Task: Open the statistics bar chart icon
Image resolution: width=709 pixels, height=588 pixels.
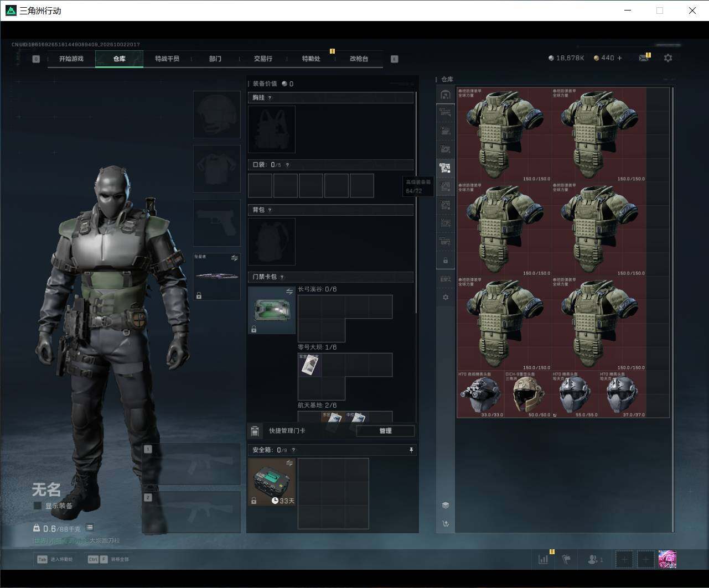Action: tap(543, 559)
